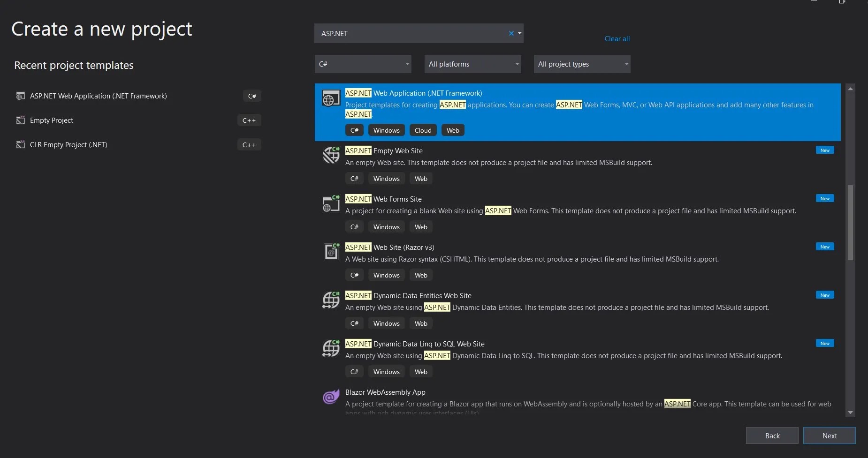Open the C# language filter dropdown
868x458 pixels.
click(x=363, y=64)
